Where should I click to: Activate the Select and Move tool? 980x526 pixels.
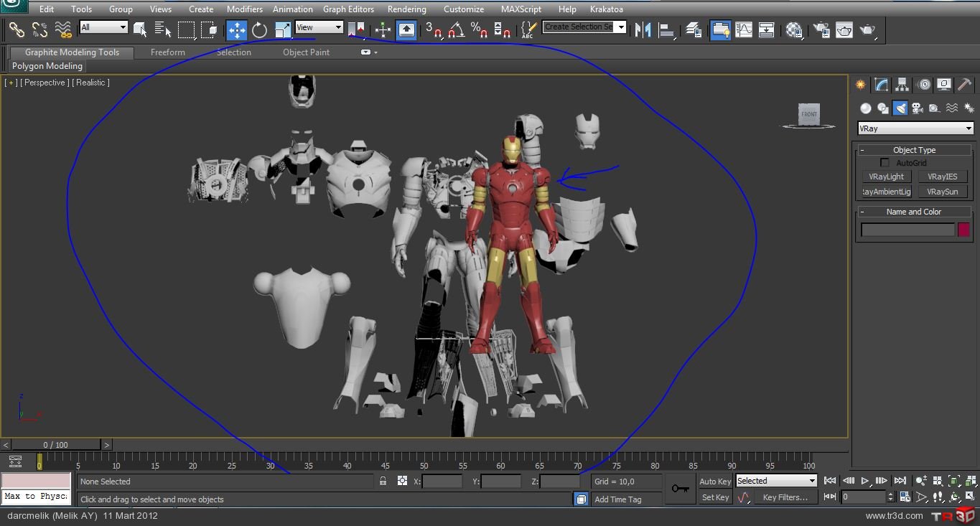tap(237, 30)
